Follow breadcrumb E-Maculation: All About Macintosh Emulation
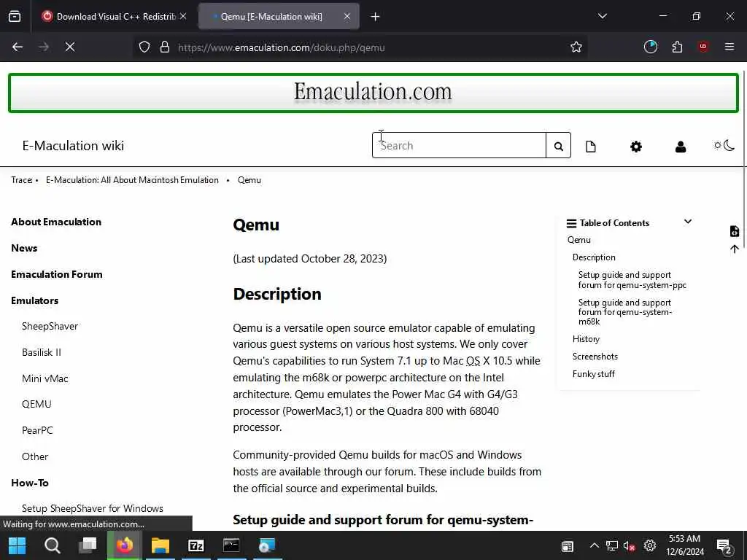 pyautogui.click(x=132, y=180)
